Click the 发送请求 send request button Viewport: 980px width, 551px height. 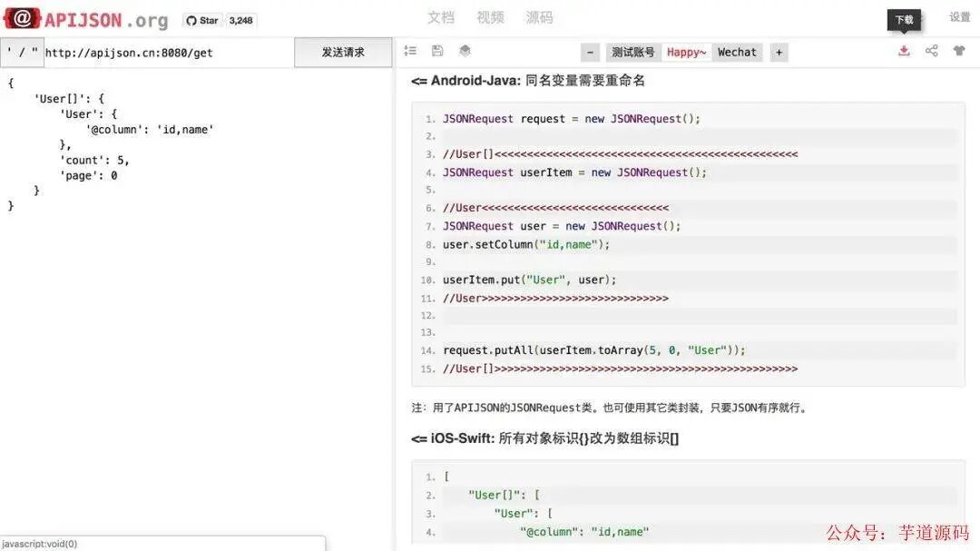343,53
